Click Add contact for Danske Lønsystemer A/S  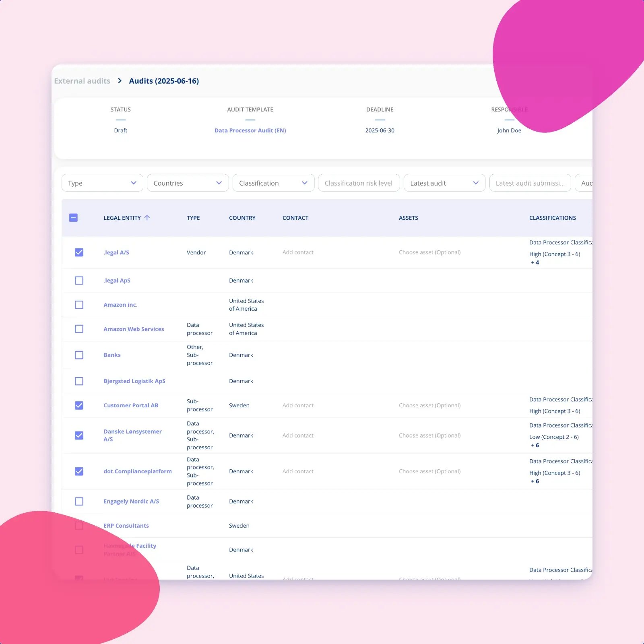pyautogui.click(x=298, y=436)
